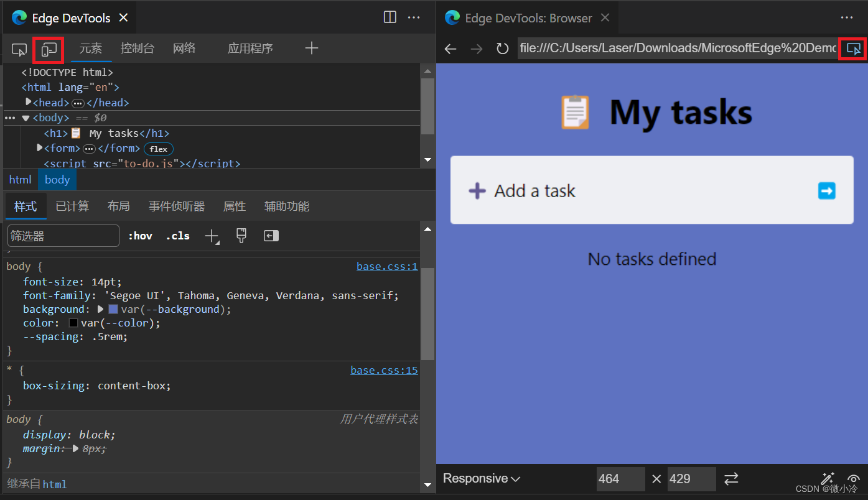
Task: Open the 已计算 styles tab
Action: click(72, 206)
